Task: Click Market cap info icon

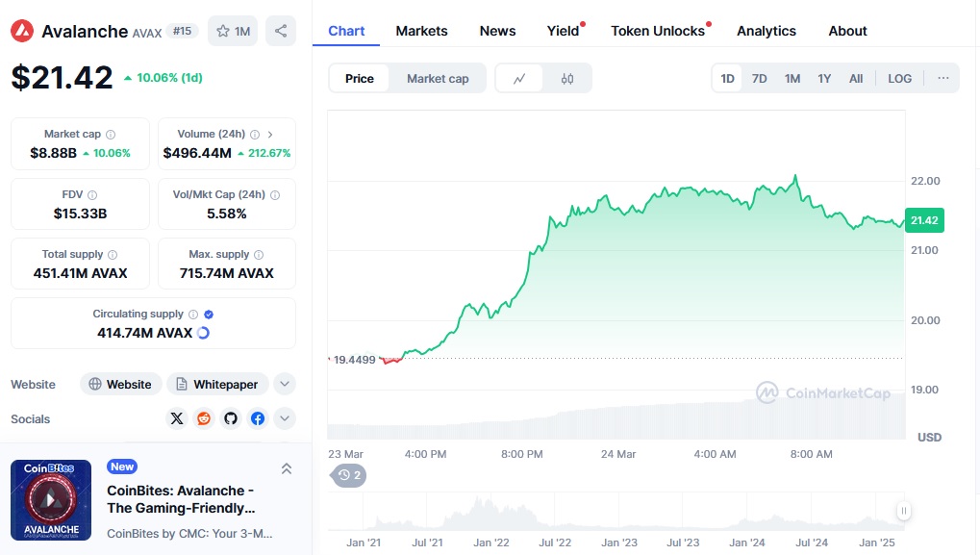Action: point(111,135)
